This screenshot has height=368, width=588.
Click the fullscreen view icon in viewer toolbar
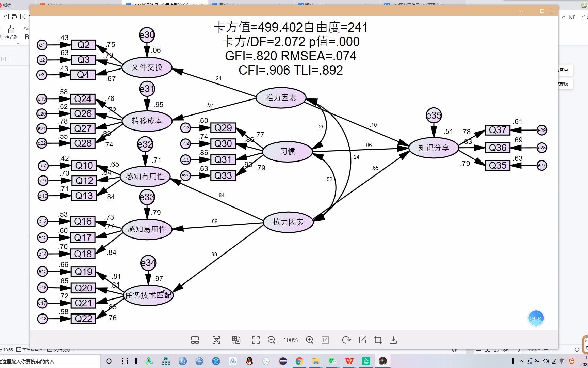256,340
